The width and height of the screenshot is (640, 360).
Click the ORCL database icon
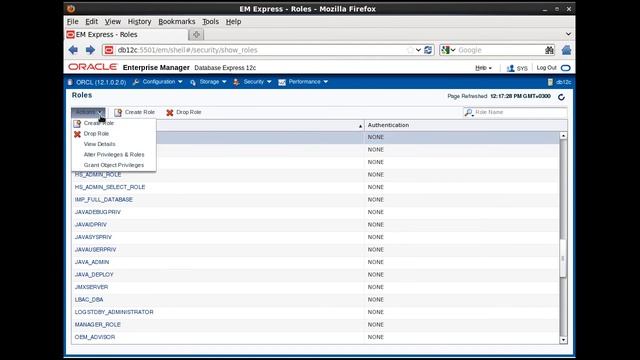point(70,82)
